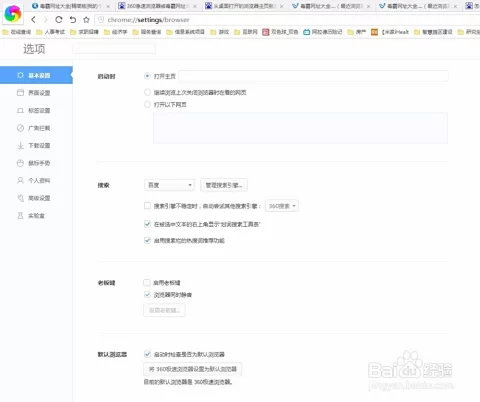Open the 人事考试 bookmark folder

tap(50, 32)
